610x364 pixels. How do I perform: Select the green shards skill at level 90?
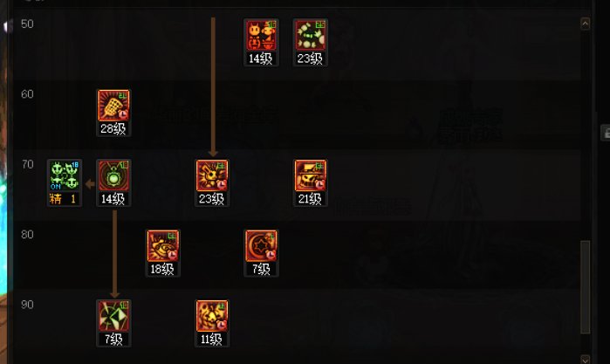[113, 316]
